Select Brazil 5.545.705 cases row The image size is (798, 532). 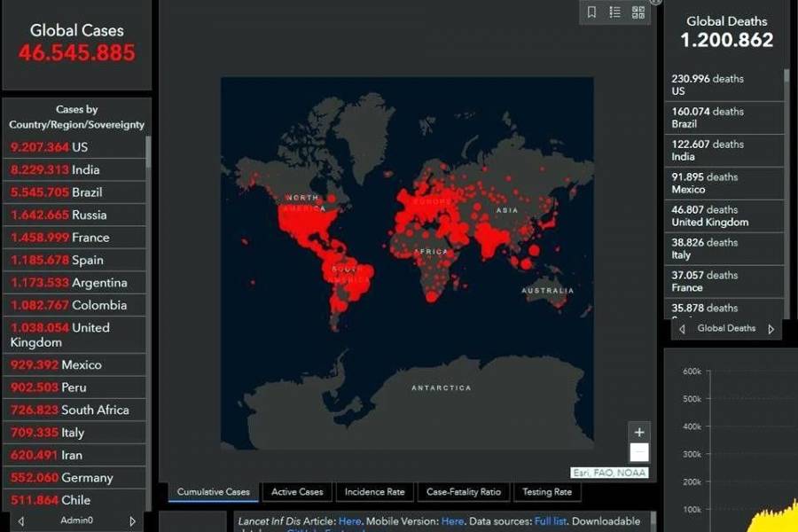pyautogui.click(x=74, y=192)
